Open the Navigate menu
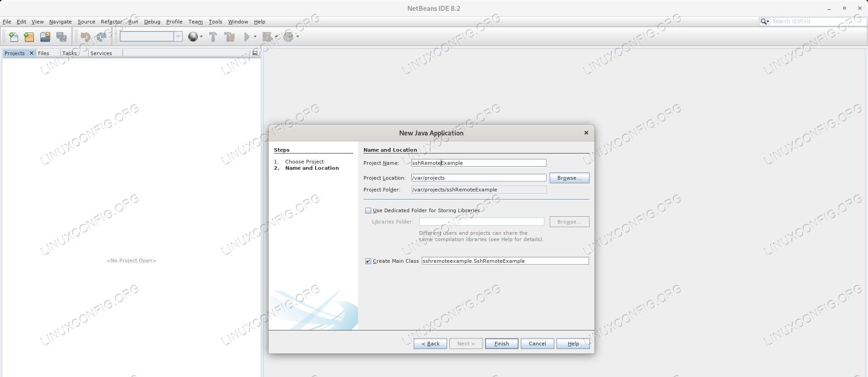Viewport: 868px width, 377px height. click(60, 22)
